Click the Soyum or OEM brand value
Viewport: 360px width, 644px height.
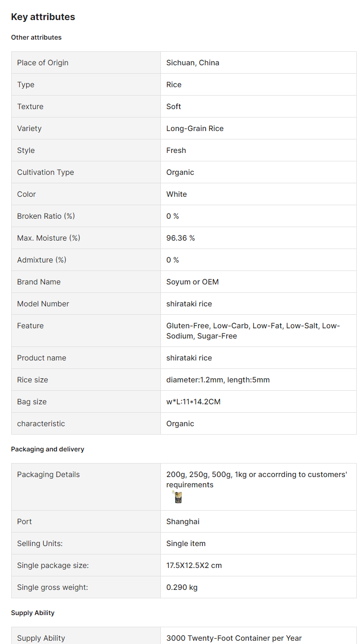[193, 282]
